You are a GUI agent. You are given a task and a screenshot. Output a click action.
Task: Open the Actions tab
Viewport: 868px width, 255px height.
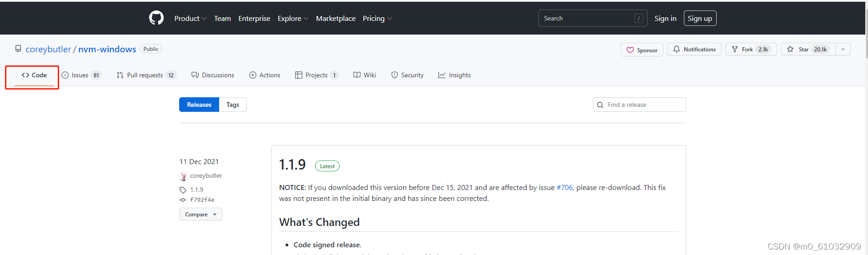click(265, 75)
